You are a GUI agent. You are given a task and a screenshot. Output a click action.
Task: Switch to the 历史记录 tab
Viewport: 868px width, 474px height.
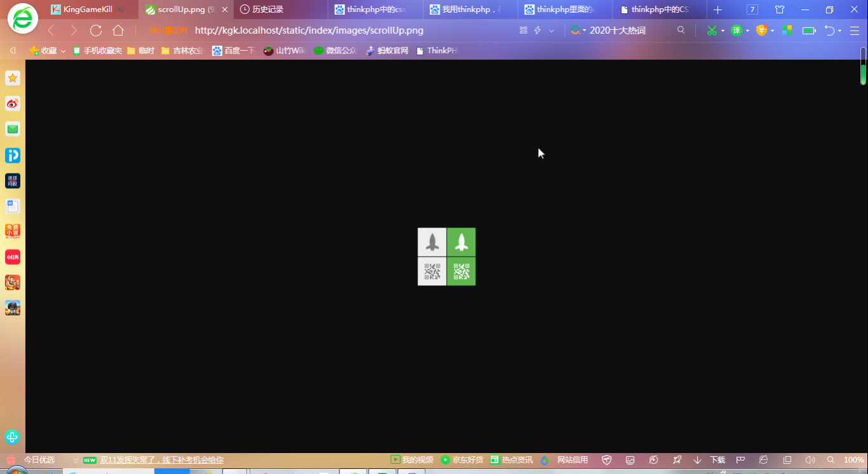click(268, 10)
